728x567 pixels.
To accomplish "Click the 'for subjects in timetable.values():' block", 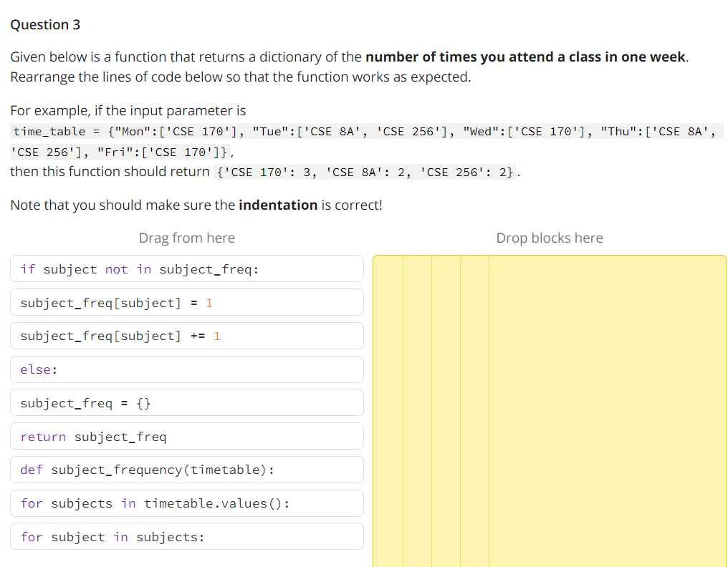I will pyautogui.click(x=186, y=503).
